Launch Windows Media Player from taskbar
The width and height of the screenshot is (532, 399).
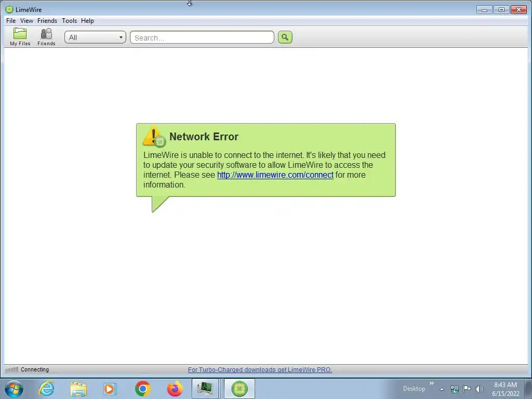coord(110,389)
